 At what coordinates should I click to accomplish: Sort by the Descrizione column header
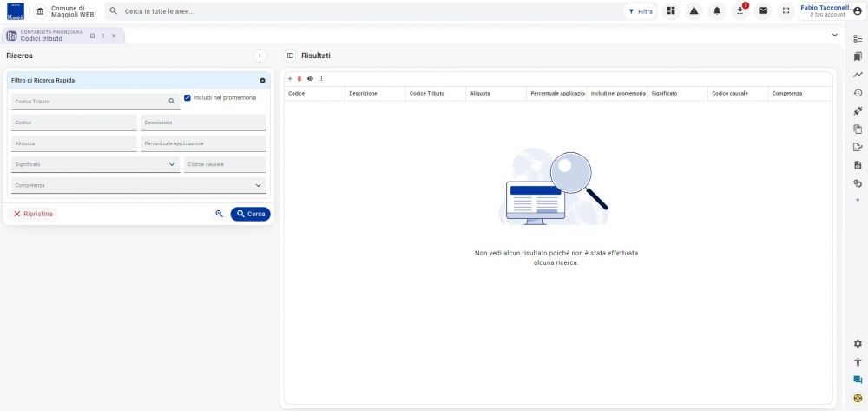[375, 94]
